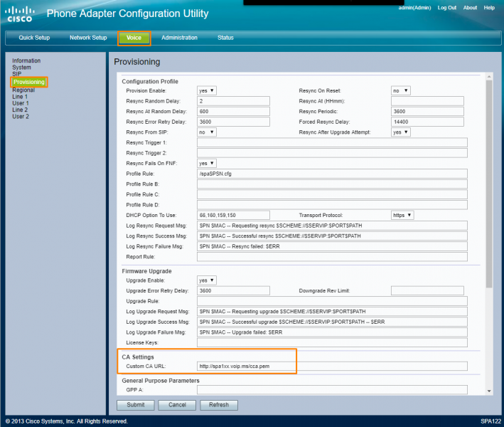The image size is (504, 427).
Task: Click the Log Resync Request Msg field
Action: tap(332, 226)
